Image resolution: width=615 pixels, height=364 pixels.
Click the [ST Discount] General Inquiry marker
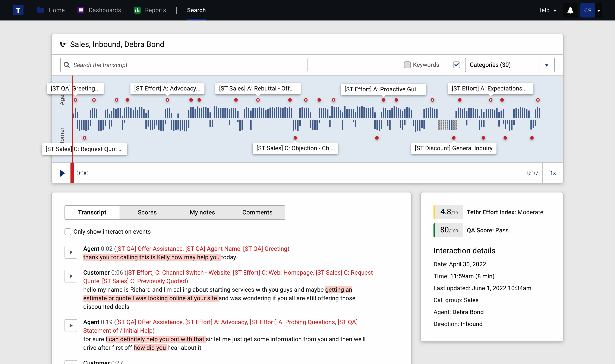(453, 148)
